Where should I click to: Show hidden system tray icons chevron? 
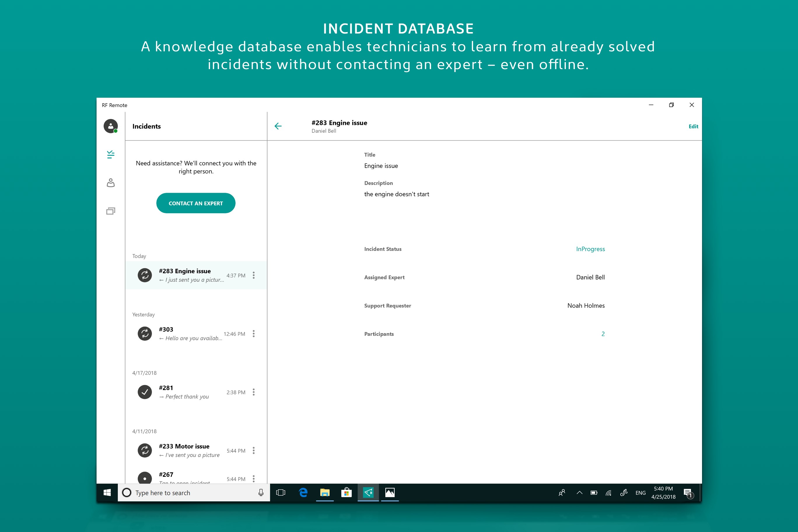coord(580,493)
